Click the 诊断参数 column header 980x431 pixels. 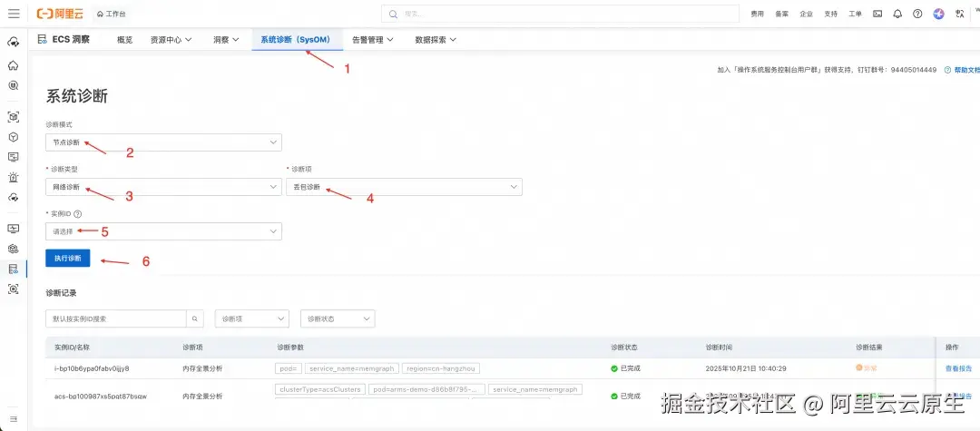pyautogui.click(x=290, y=347)
